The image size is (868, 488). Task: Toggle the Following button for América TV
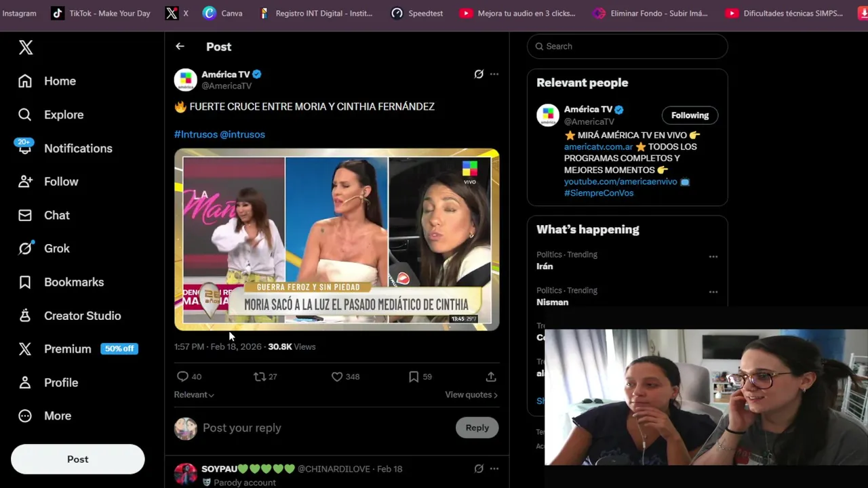tap(690, 115)
